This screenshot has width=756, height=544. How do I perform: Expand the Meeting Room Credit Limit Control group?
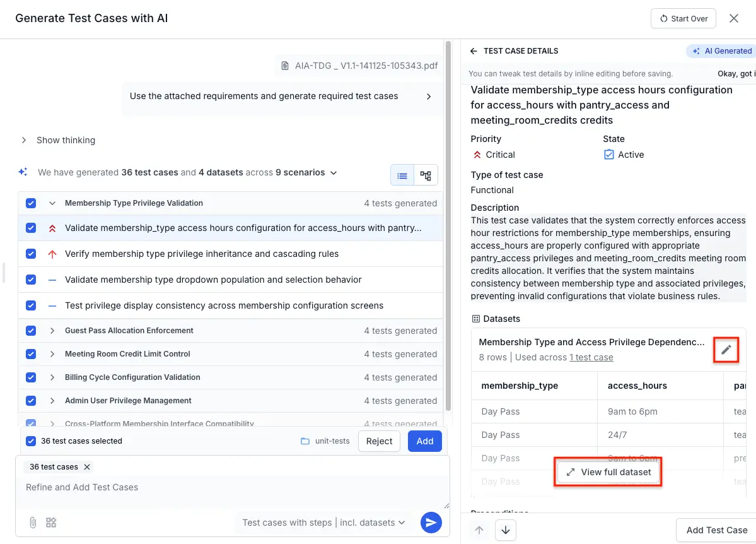tap(52, 354)
